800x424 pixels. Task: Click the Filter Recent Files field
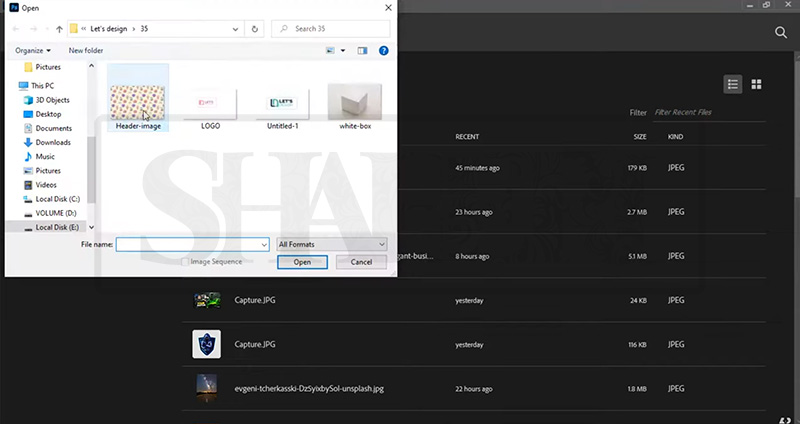[700, 112]
